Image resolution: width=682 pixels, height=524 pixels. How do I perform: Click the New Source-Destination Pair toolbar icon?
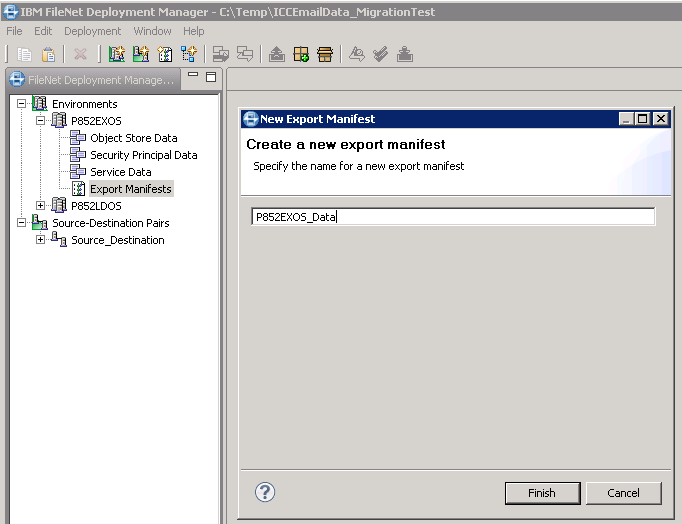point(141,54)
